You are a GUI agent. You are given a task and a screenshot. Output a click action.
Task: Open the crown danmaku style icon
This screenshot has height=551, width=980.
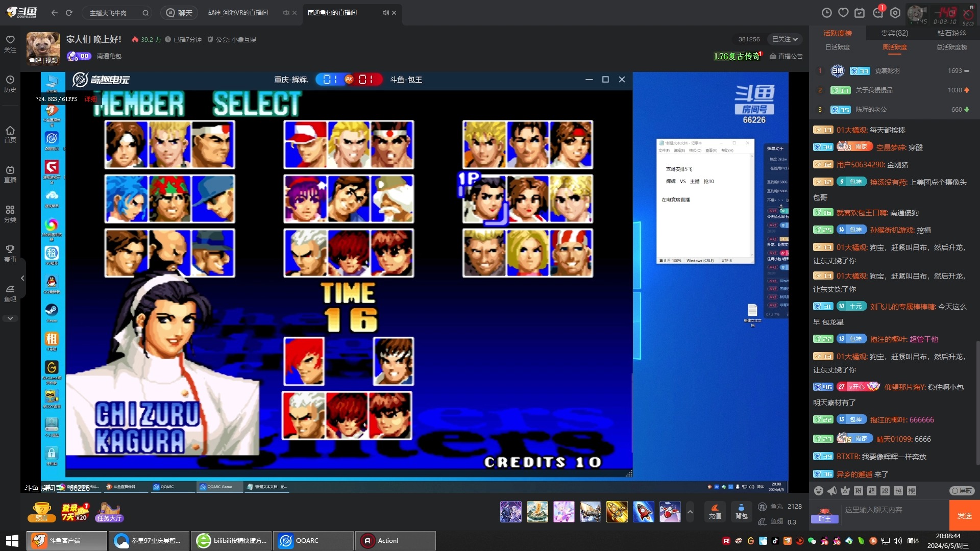coord(845,491)
